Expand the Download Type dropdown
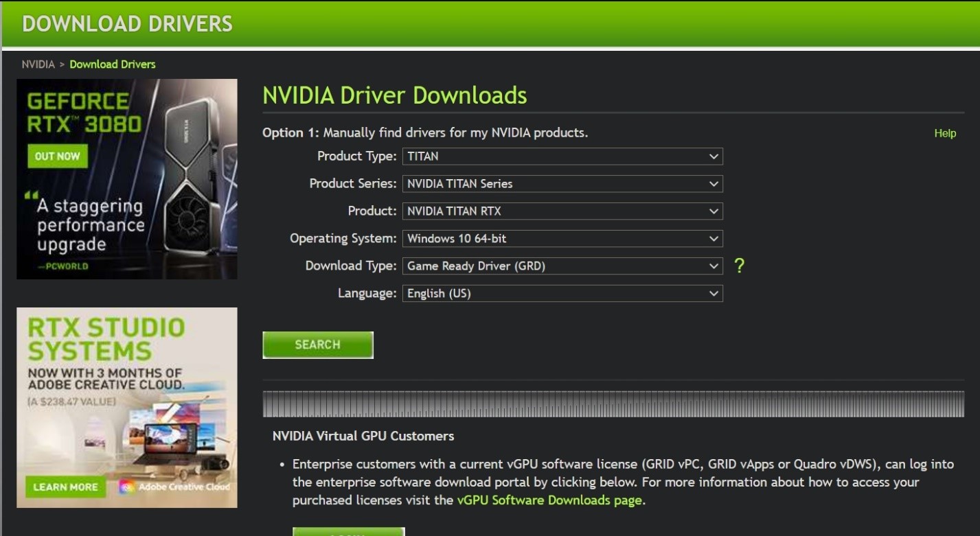The width and height of the screenshot is (980, 536). coord(562,266)
